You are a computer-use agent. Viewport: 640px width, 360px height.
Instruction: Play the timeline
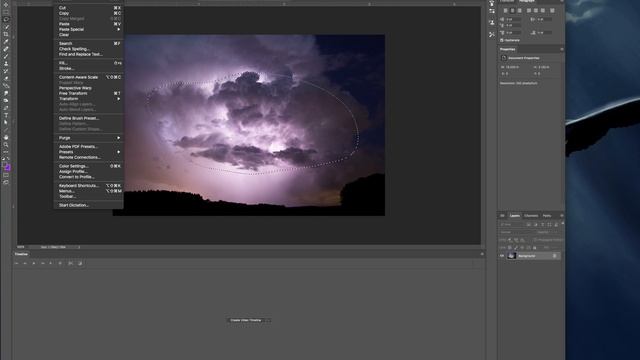34,264
